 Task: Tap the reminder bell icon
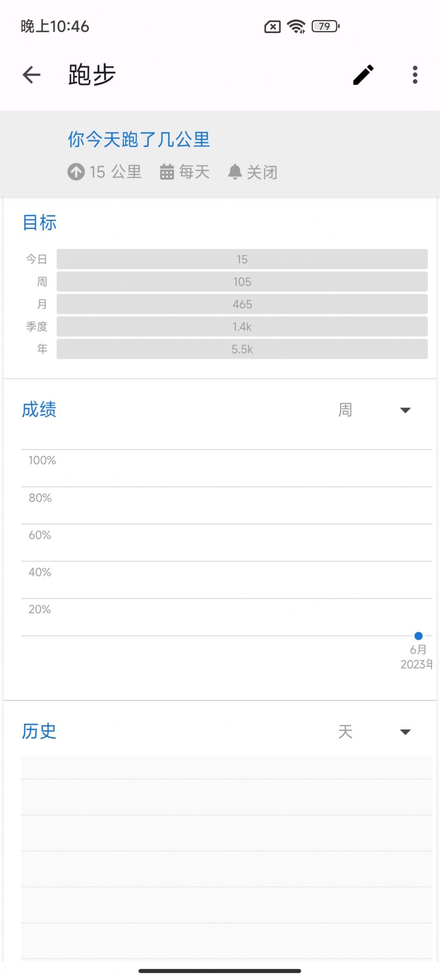coord(235,172)
